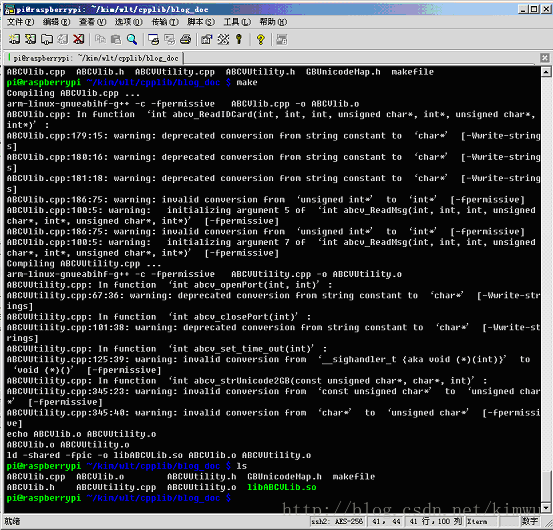The image size is (553, 530).
Task: Click the Connect toolbar icon
Action: pos(14,39)
